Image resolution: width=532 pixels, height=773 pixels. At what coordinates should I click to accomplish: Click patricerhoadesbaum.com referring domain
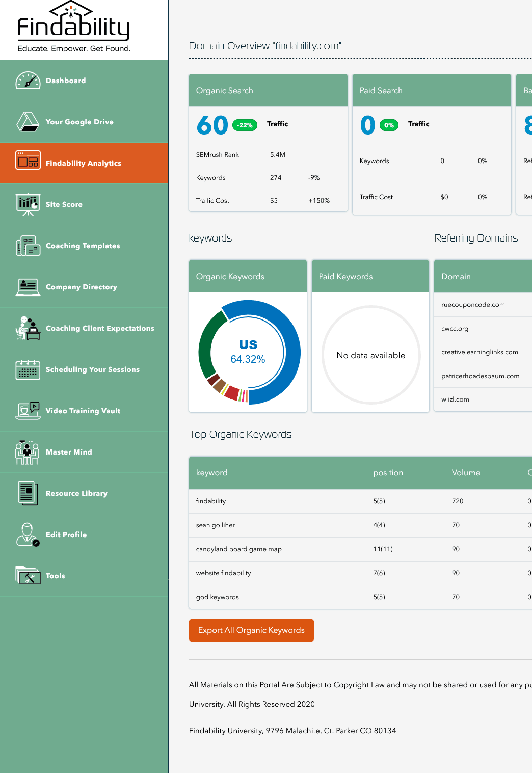(x=480, y=376)
